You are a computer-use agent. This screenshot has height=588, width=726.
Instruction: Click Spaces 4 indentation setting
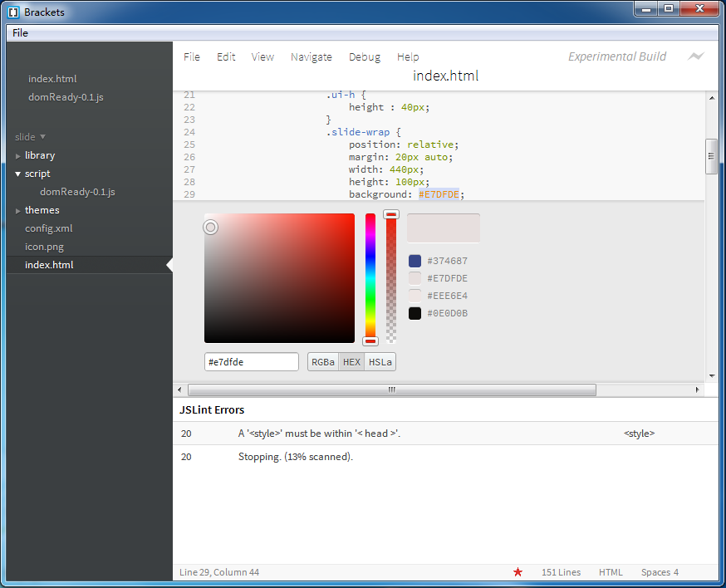click(x=660, y=572)
